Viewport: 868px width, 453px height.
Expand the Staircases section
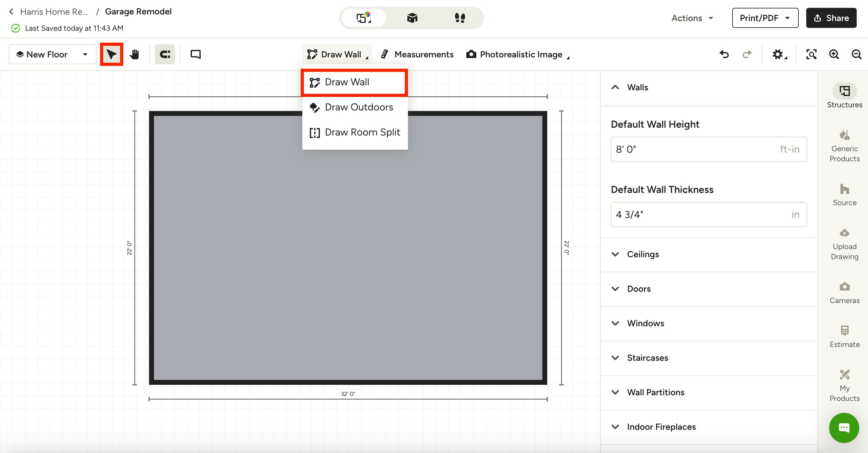click(x=709, y=358)
